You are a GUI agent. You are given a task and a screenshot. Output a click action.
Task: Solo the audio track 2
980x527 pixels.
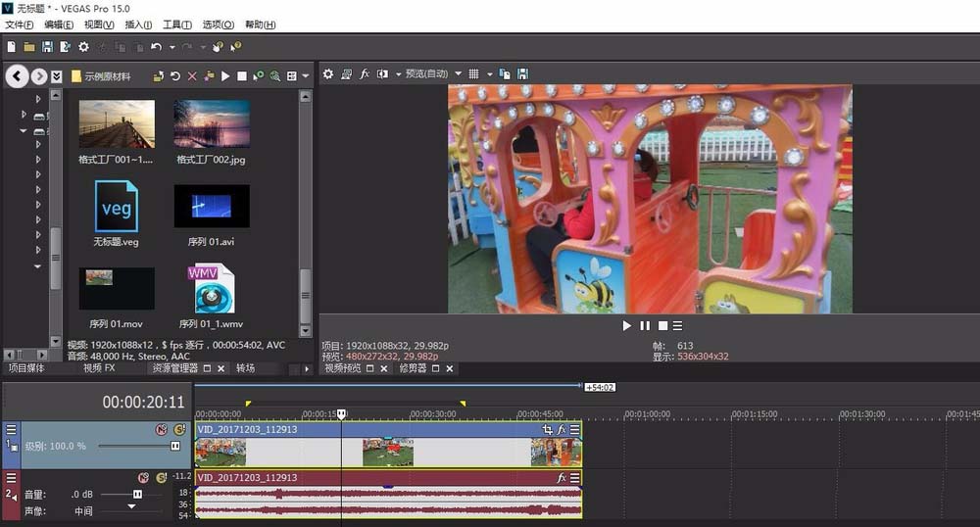(161, 477)
